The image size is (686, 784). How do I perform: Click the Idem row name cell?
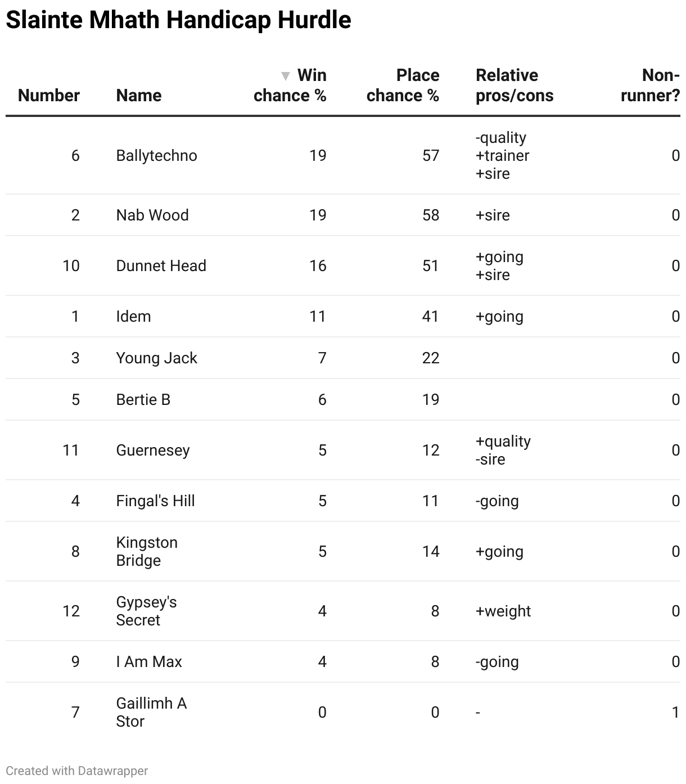pos(133,317)
